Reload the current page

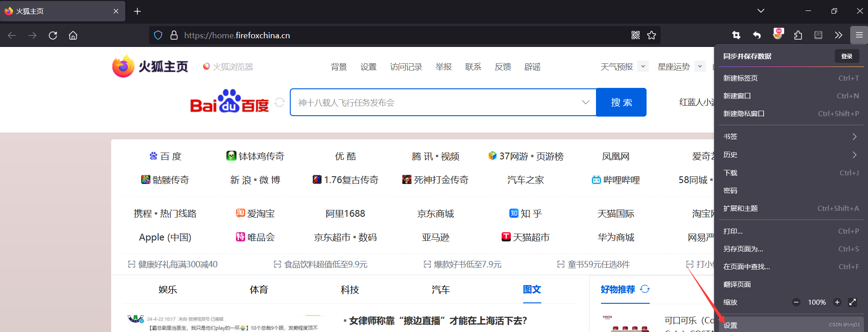(x=53, y=36)
